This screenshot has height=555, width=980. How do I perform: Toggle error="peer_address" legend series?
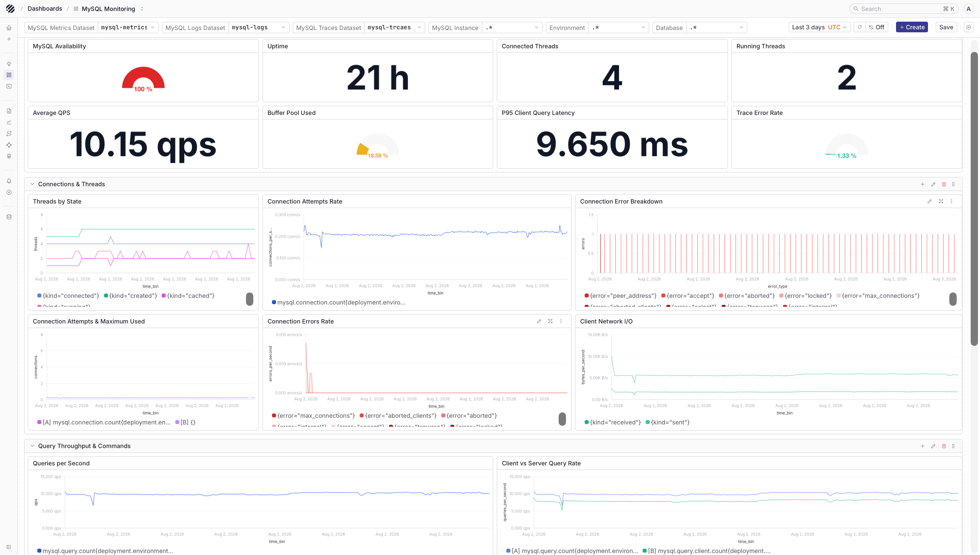click(620, 296)
